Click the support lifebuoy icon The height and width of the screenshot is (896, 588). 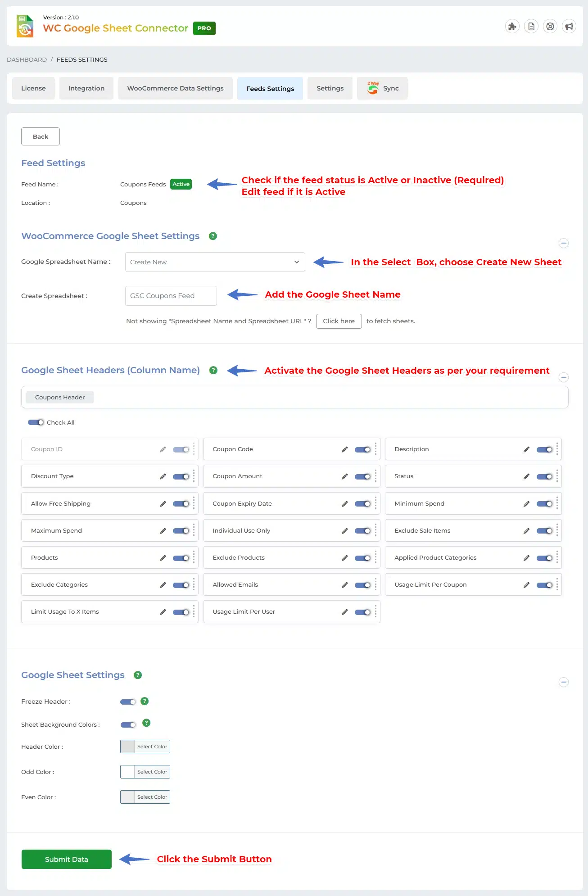(x=550, y=27)
